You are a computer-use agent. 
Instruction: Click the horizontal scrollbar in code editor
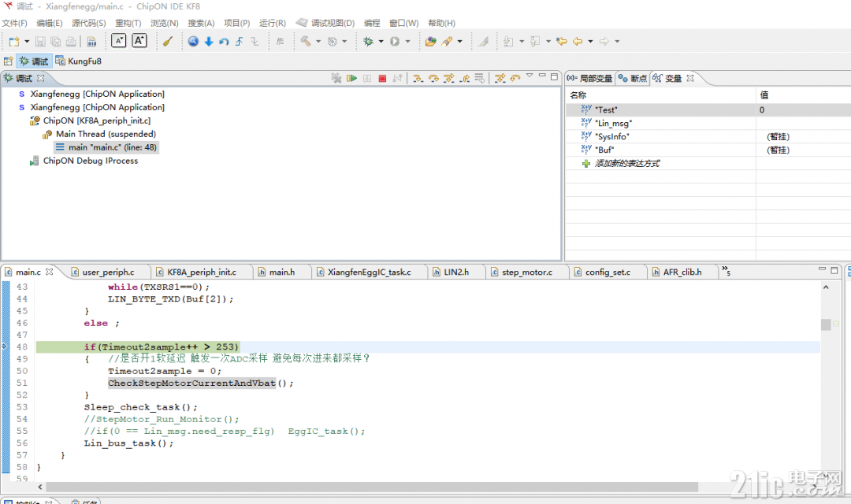click(372, 487)
